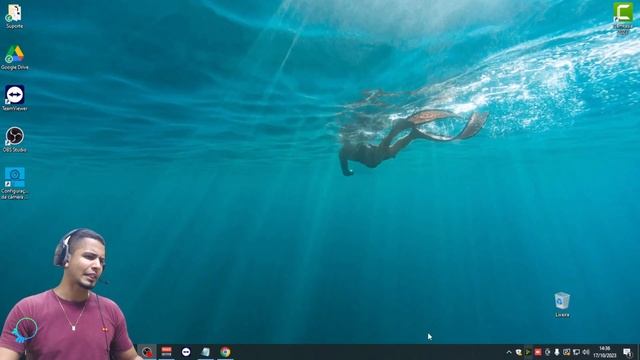Open the Configuração da câmera shortcut
Image resolution: width=640 pixels, height=360 pixels.
[14, 183]
